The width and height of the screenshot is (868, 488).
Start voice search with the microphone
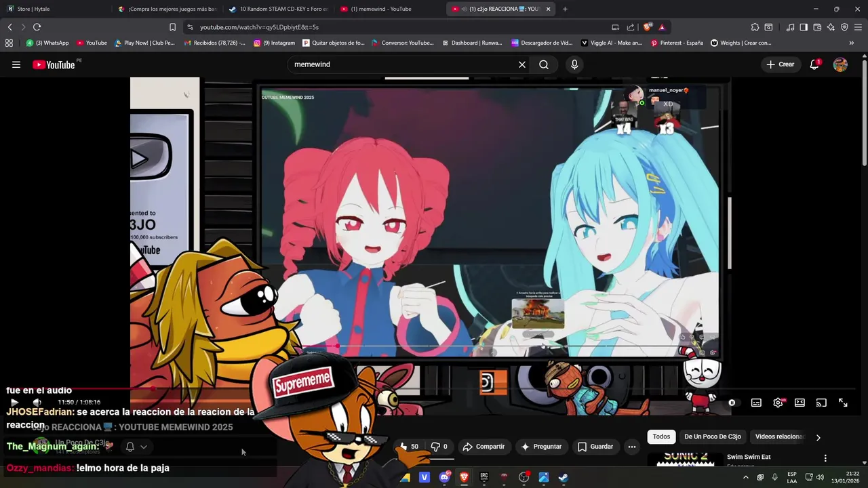pos(574,64)
